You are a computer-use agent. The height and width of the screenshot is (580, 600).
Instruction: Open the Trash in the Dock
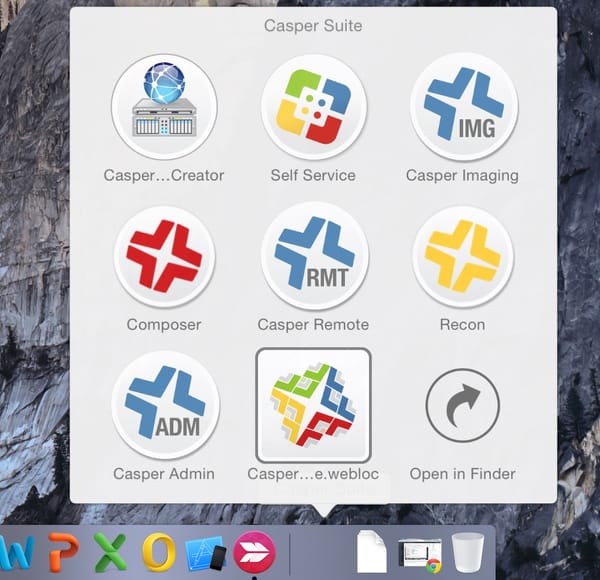(468, 552)
